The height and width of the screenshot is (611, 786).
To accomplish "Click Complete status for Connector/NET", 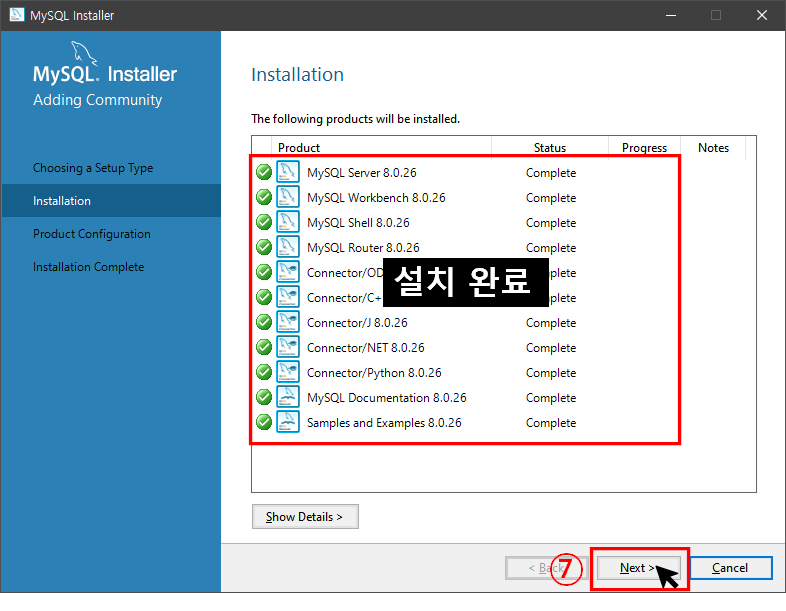I will coord(551,348).
